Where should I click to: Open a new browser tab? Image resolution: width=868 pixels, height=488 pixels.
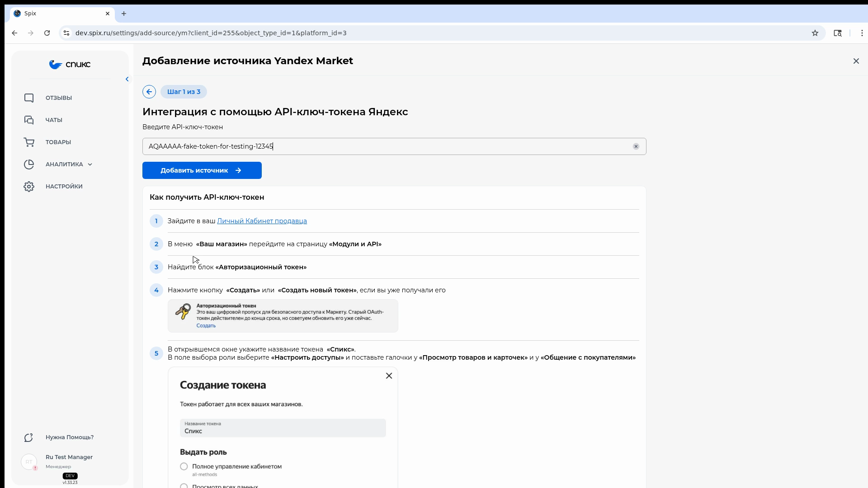(124, 14)
